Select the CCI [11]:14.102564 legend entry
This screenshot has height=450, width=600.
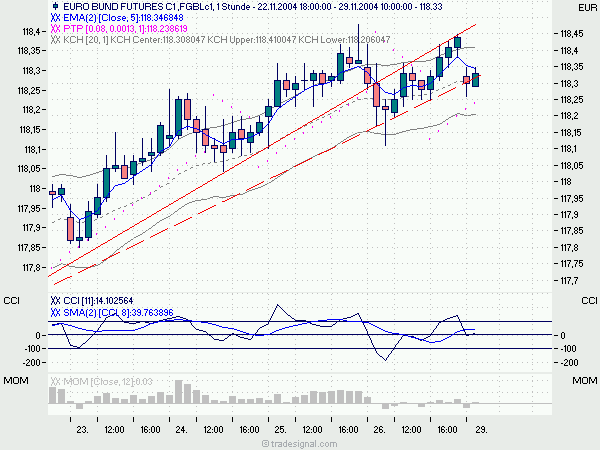click(x=98, y=301)
